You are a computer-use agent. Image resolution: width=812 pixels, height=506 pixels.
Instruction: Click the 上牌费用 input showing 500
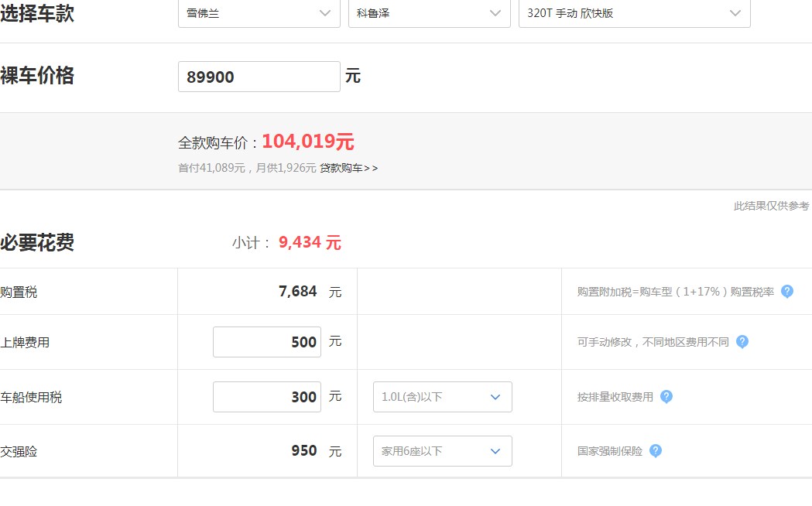[267, 342]
